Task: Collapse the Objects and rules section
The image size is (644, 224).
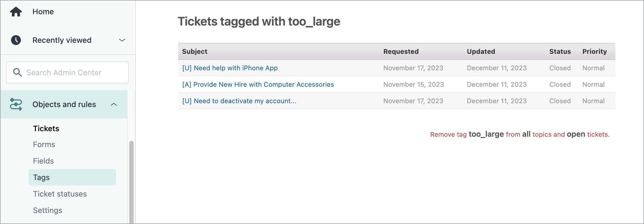Action: (114, 104)
